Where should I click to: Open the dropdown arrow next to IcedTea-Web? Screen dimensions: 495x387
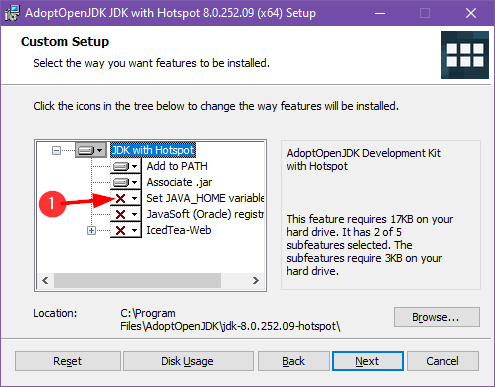point(135,230)
